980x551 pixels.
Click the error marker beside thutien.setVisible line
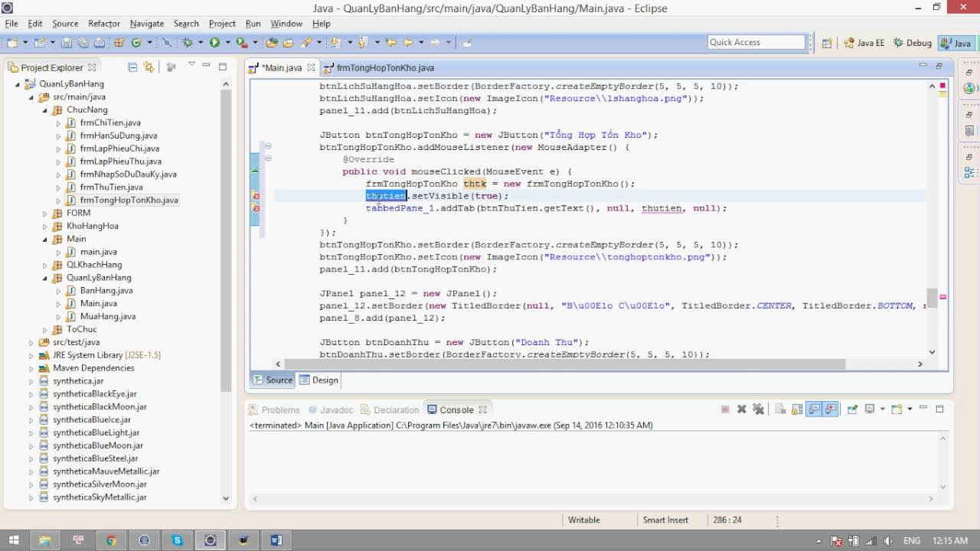pyautogui.click(x=256, y=196)
